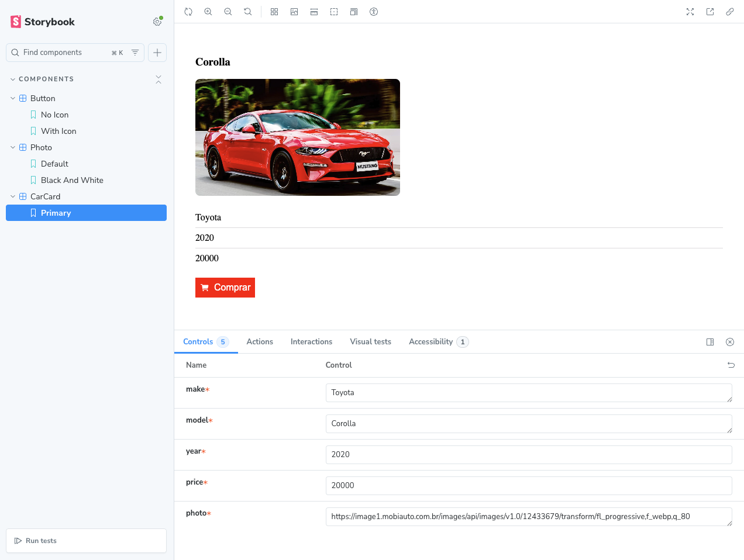Expand or collapse all sidebar components

click(159, 79)
